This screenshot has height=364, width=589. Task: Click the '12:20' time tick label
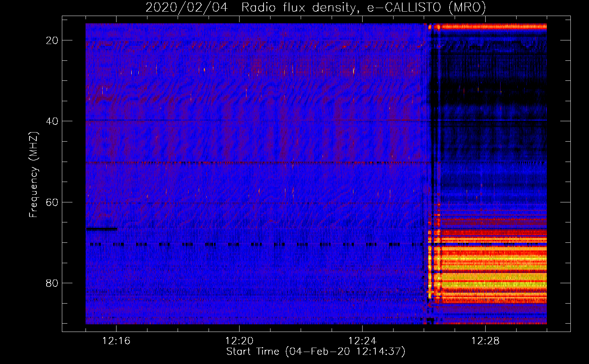click(x=239, y=341)
